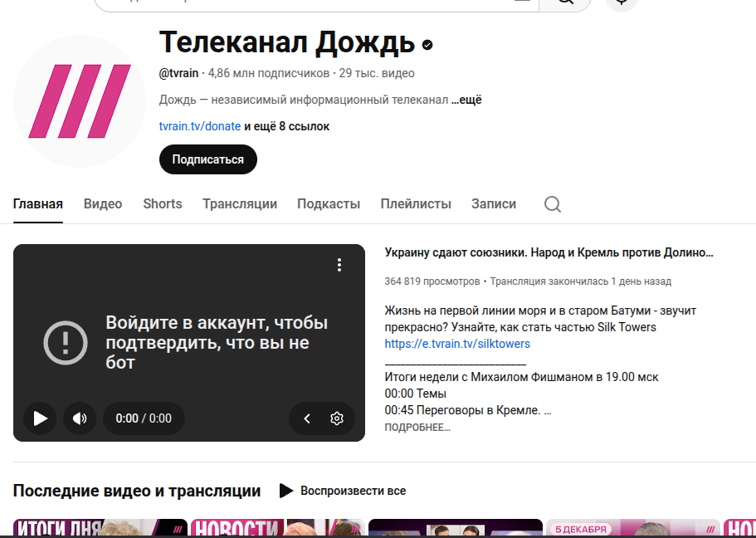The image size is (756, 538).
Task: Switch to the Видео tab
Action: tap(103, 204)
